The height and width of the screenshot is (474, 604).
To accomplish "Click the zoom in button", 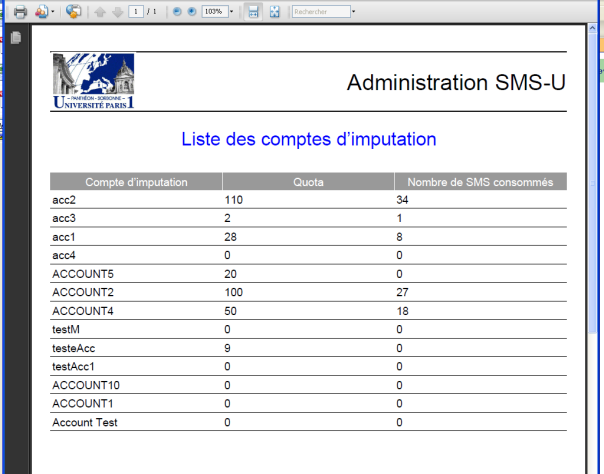I will point(191,12).
